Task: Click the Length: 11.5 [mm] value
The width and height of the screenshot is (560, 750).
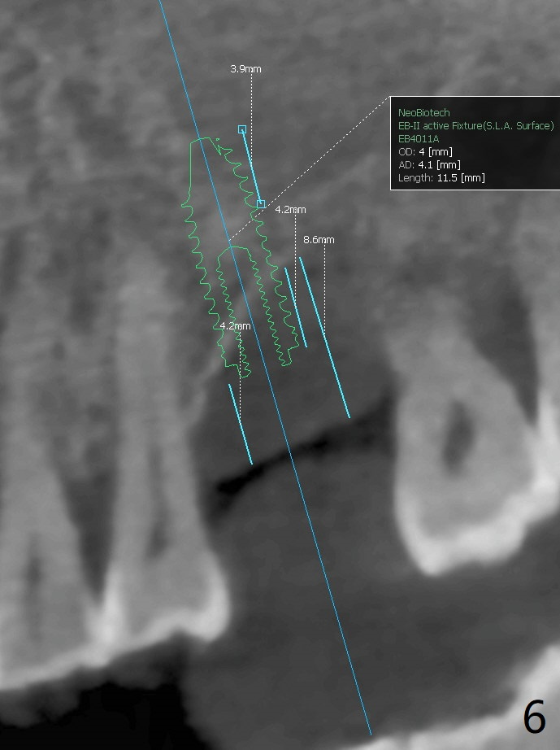Action: (x=441, y=178)
